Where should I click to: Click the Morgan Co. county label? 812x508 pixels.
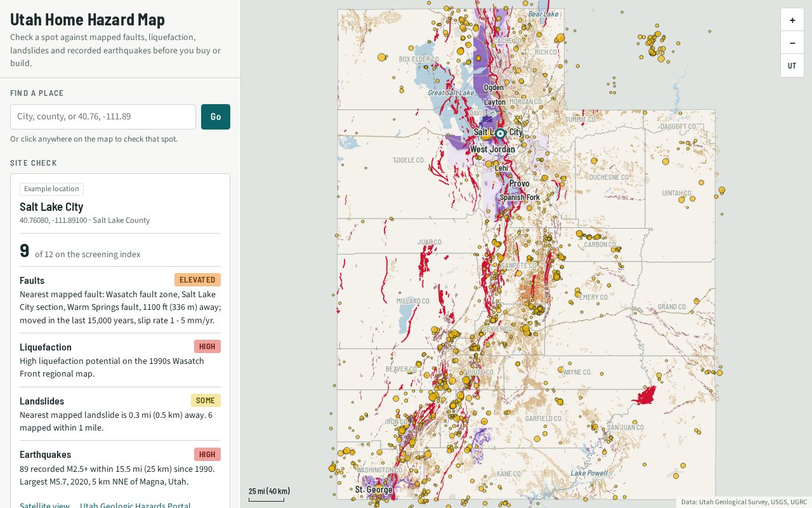(x=525, y=102)
